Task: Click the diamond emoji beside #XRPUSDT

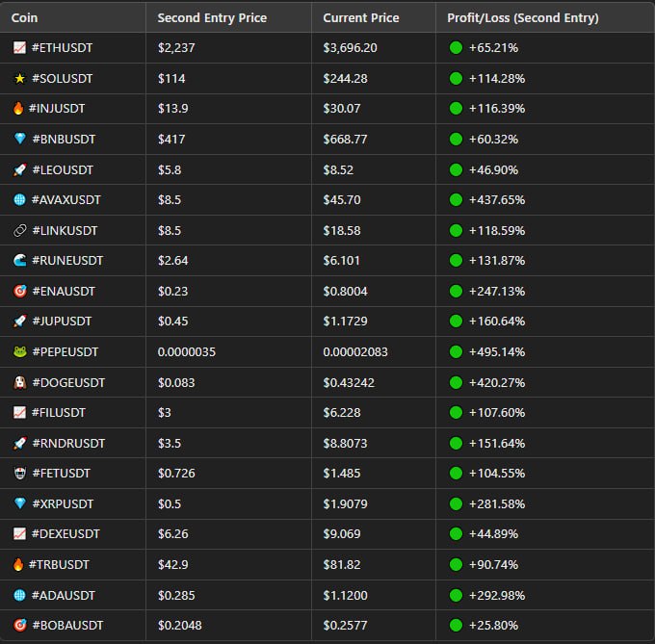Action: 19,503
